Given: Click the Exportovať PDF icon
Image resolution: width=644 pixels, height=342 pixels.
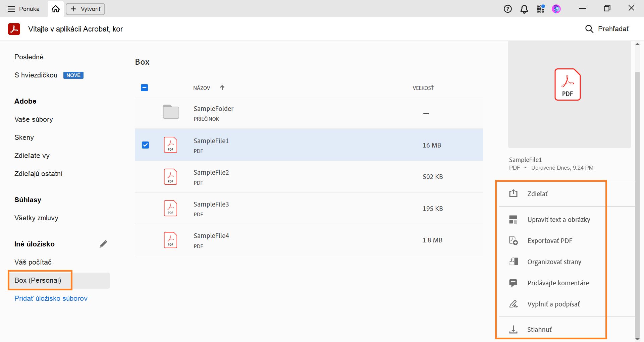Looking at the screenshot, I should pos(513,241).
